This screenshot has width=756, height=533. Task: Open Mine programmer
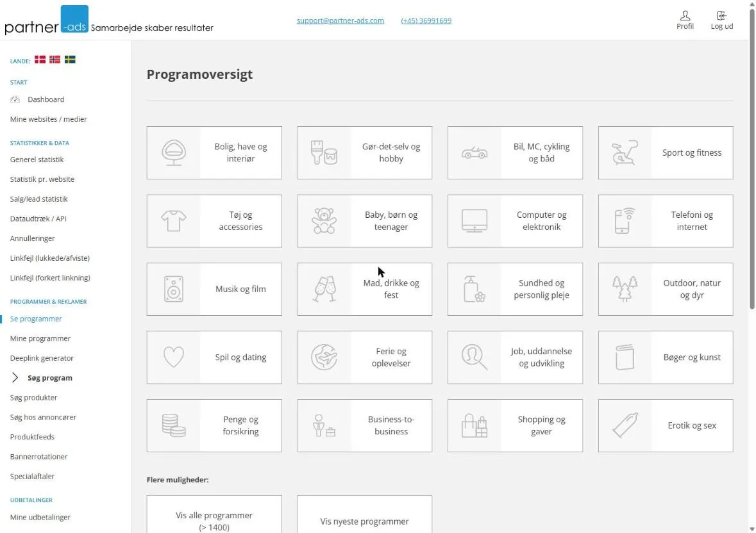click(x=40, y=338)
